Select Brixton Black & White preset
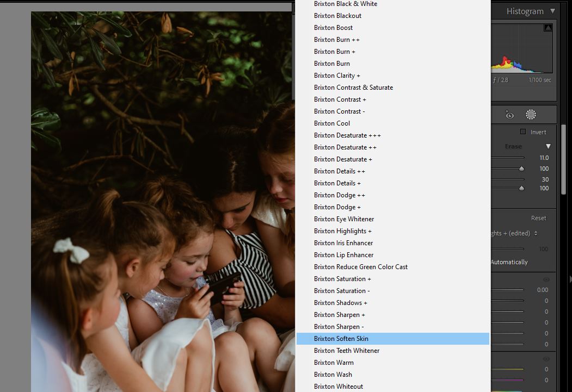572x392 pixels. click(345, 4)
